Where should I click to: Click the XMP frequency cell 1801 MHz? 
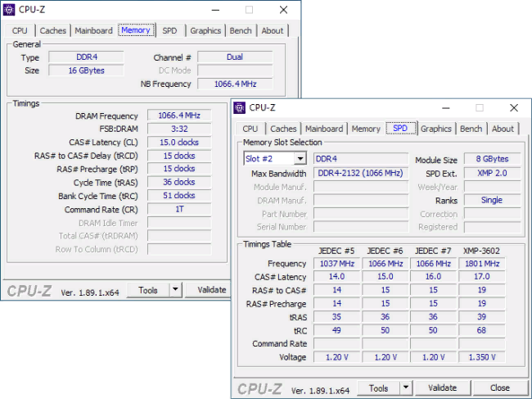482,264
